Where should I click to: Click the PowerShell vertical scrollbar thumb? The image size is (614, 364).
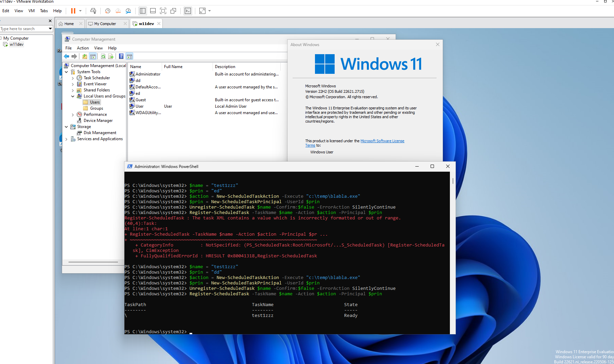click(453, 181)
